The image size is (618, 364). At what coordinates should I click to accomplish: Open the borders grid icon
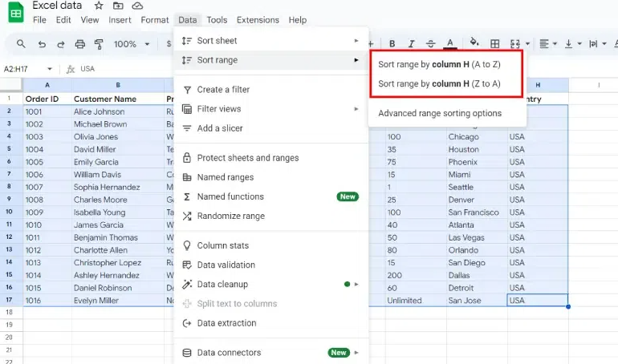494,44
